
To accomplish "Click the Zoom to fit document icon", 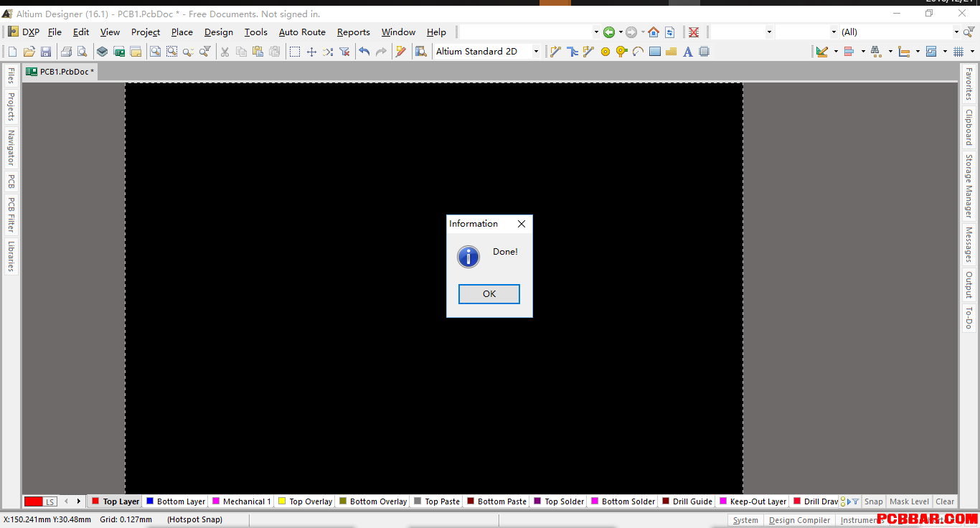I will point(155,52).
